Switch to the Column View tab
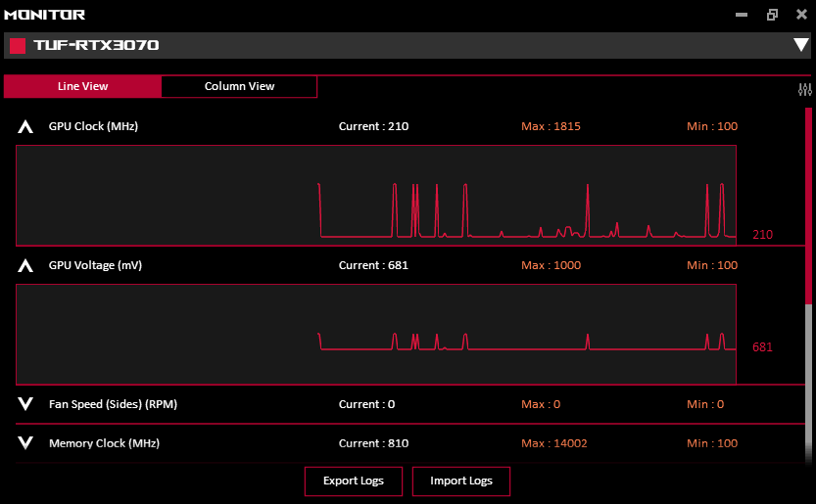 [x=239, y=86]
